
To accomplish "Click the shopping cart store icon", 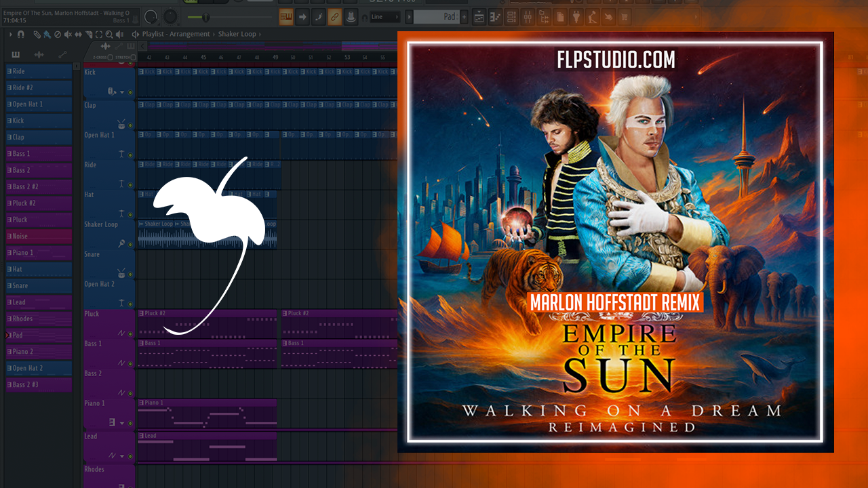I will [x=625, y=16].
